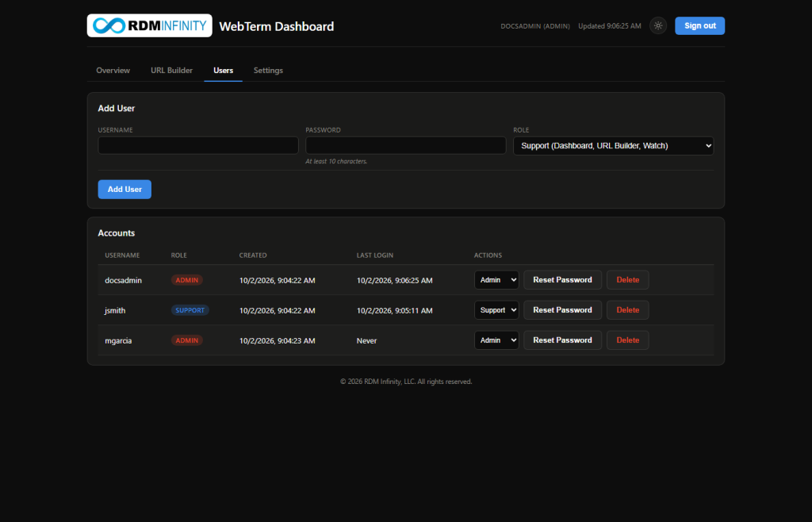The image size is (812, 522).
Task: Click the Add User button
Action: pos(124,190)
